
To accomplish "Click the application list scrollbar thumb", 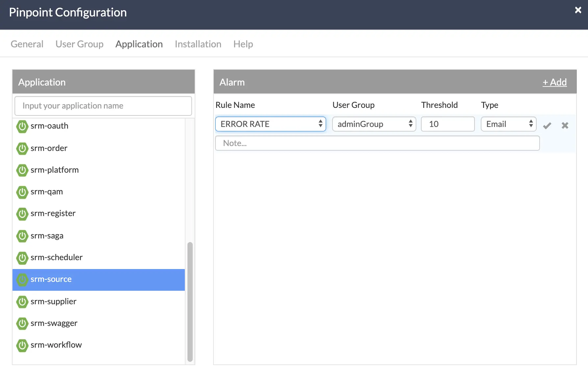I will pos(190,302).
